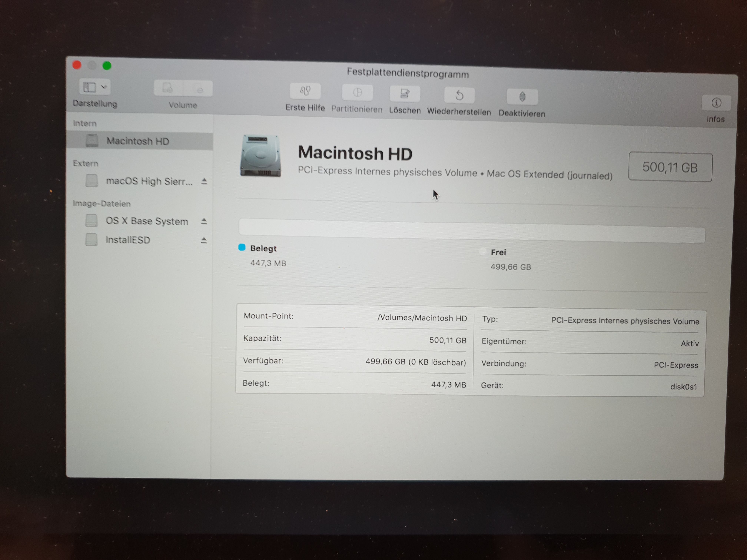Click the Löschen erase icon

pyautogui.click(x=405, y=94)
